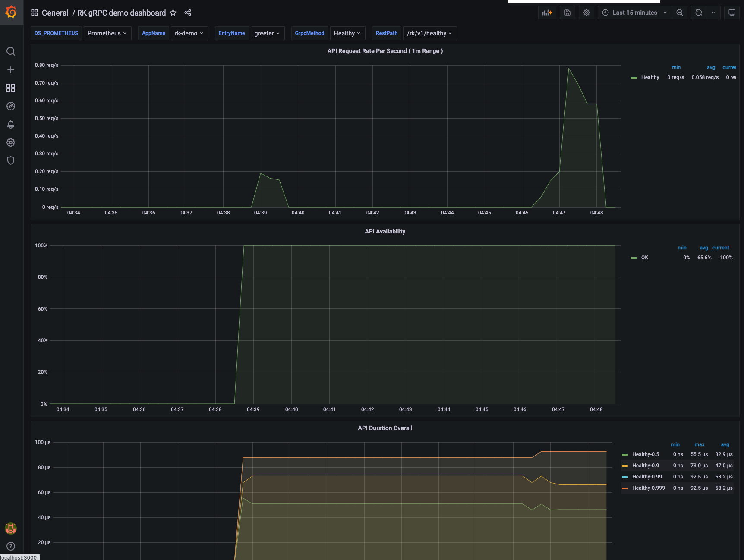Click the share dashboard icon
This screenshot has width=744, height=560.
(x=188, y=13)
